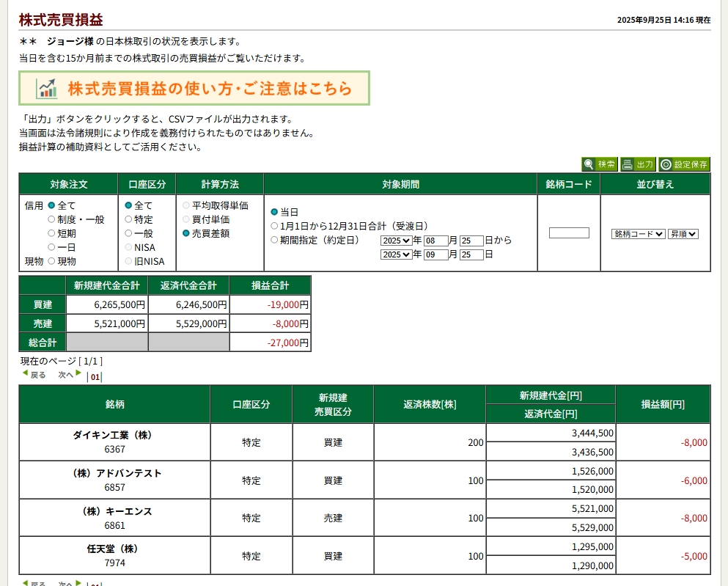Screen dimensions: 728x586
Task: Click the green 次へ arrow above the table
Action: [78, 374]
